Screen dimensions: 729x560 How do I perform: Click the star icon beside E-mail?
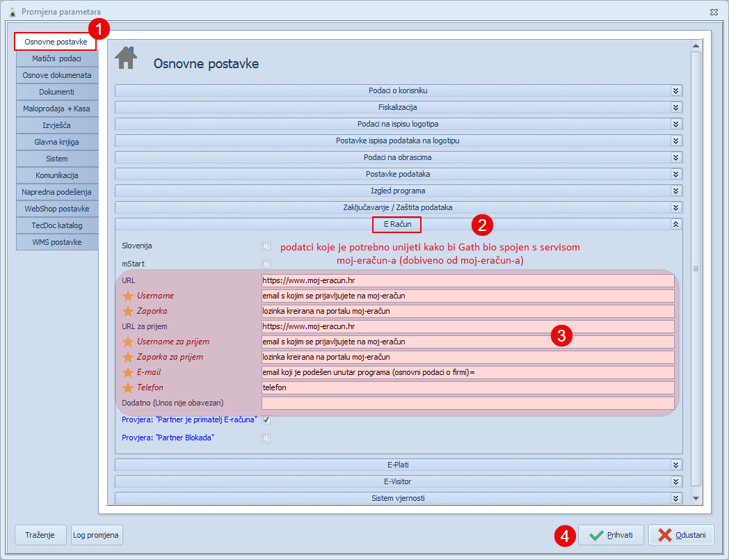127,372
